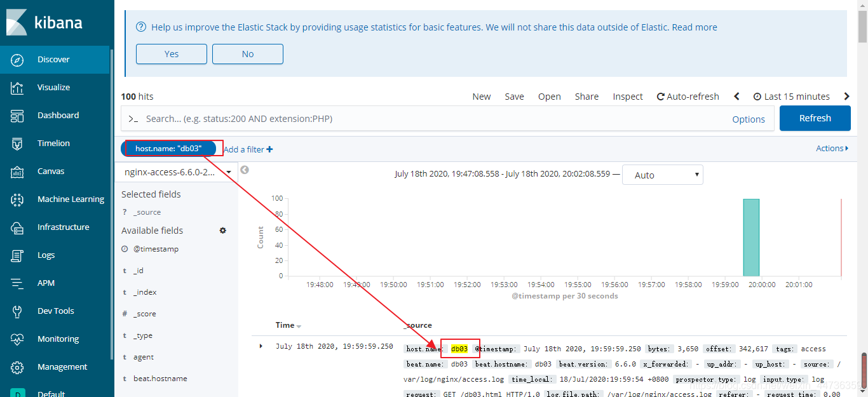Click the Share menu item
Viewport: 868px width, 397px height.
(587, 97)
